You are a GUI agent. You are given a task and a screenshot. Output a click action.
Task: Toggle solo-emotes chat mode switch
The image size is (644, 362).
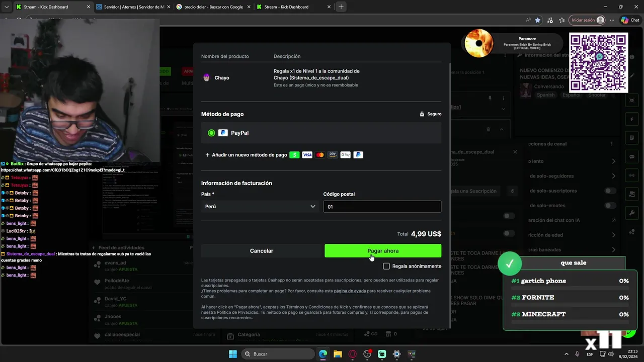pos(610,206)
